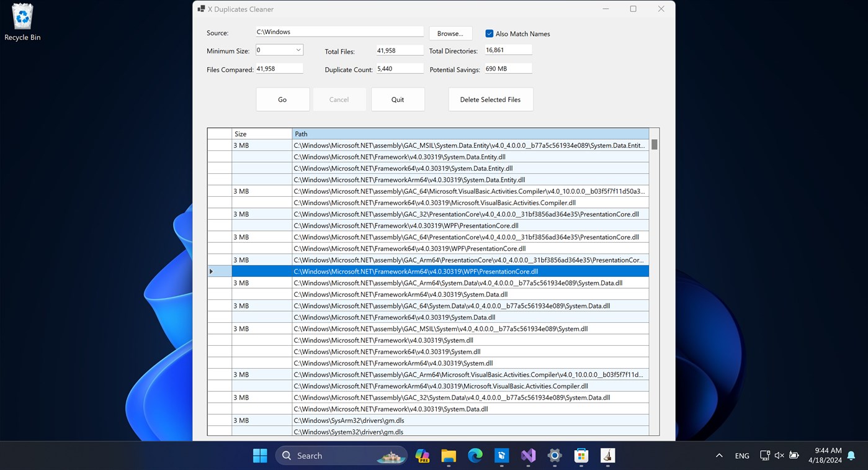This screenshot has height=470, width=868.
Task: Expand hidden system tray icons
Action: (x=719, y=455)
